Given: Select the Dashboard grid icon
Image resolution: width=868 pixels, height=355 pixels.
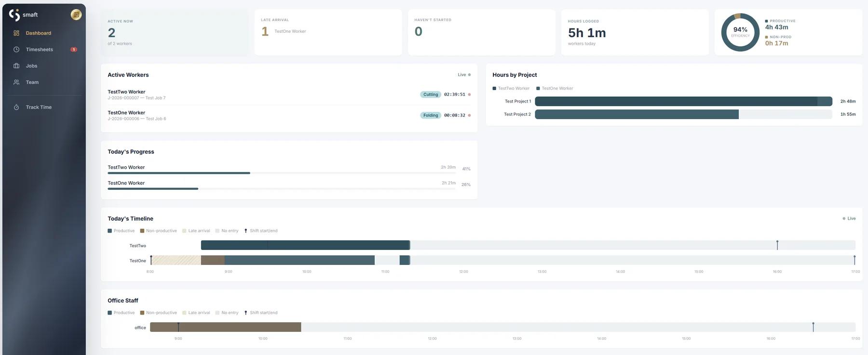Looking at the screenshot, I should 16,33.
